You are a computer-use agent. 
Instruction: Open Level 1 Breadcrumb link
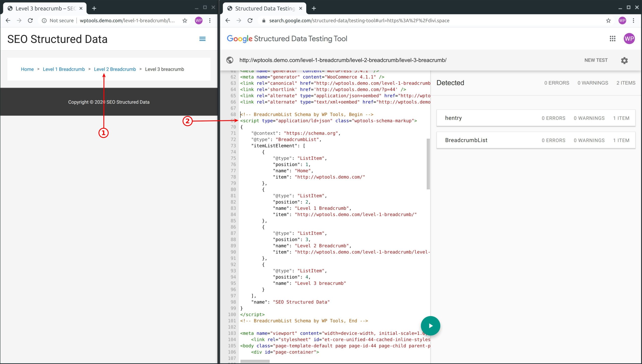(x=64, y=69)
